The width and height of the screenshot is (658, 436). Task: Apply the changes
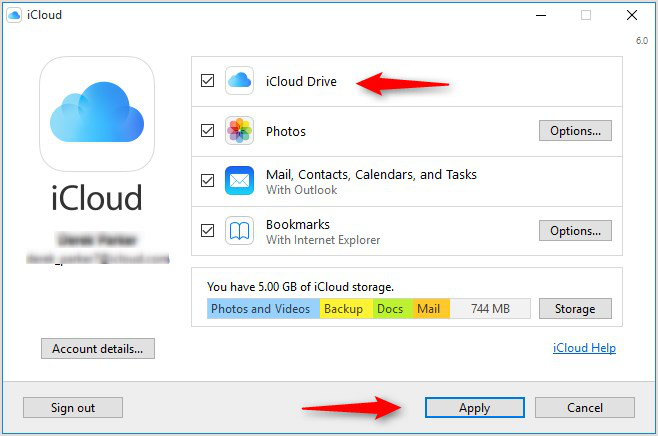pyautogui.click(x=475, y=408)
